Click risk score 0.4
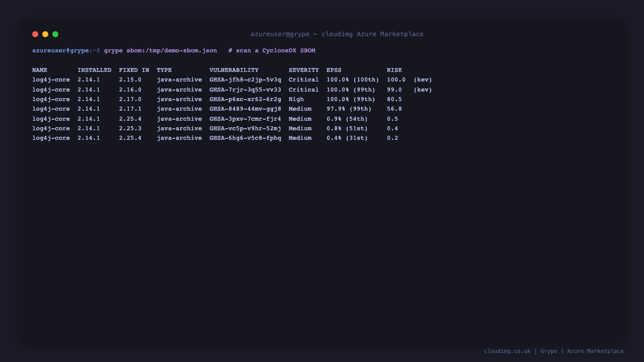644x362 pixels. tap(392, 129)
